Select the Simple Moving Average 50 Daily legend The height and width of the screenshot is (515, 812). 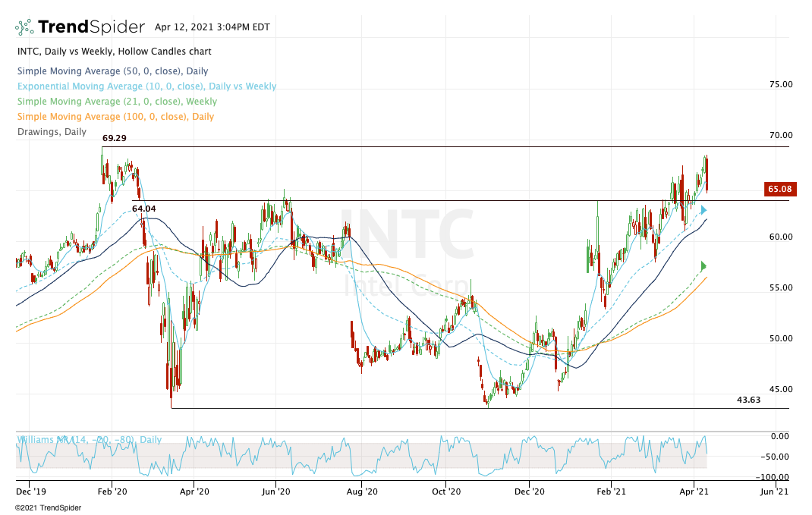[x=113, y=71]
